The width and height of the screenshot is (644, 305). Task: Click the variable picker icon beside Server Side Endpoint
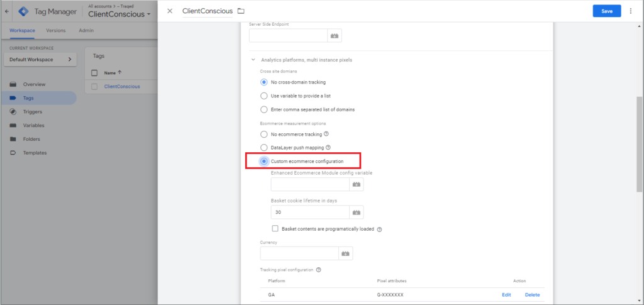335,36
